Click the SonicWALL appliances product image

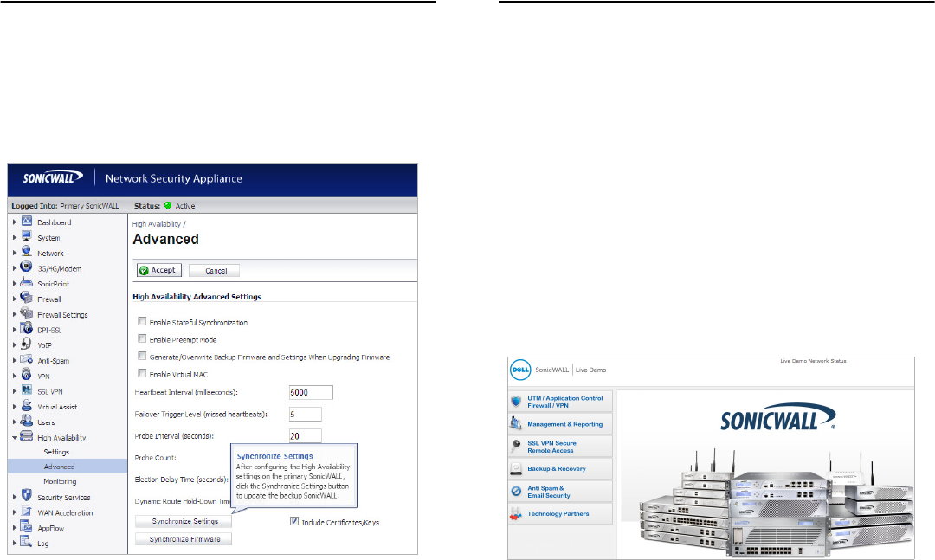776,503
